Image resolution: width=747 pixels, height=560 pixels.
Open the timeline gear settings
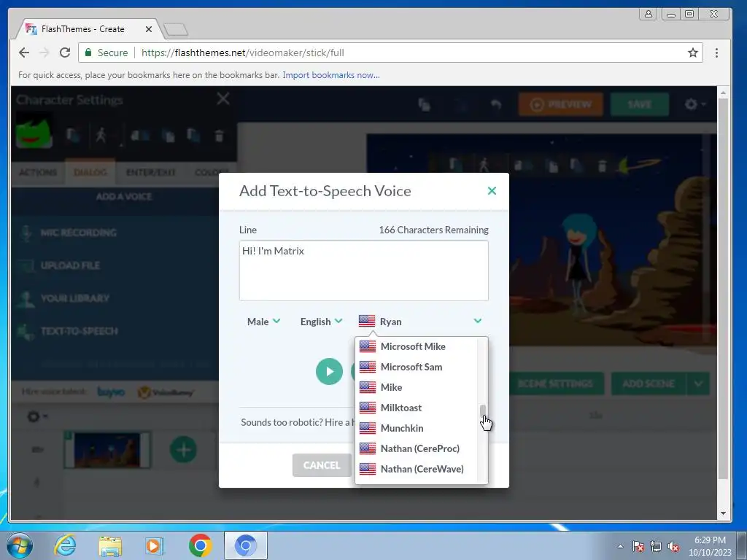36,416
